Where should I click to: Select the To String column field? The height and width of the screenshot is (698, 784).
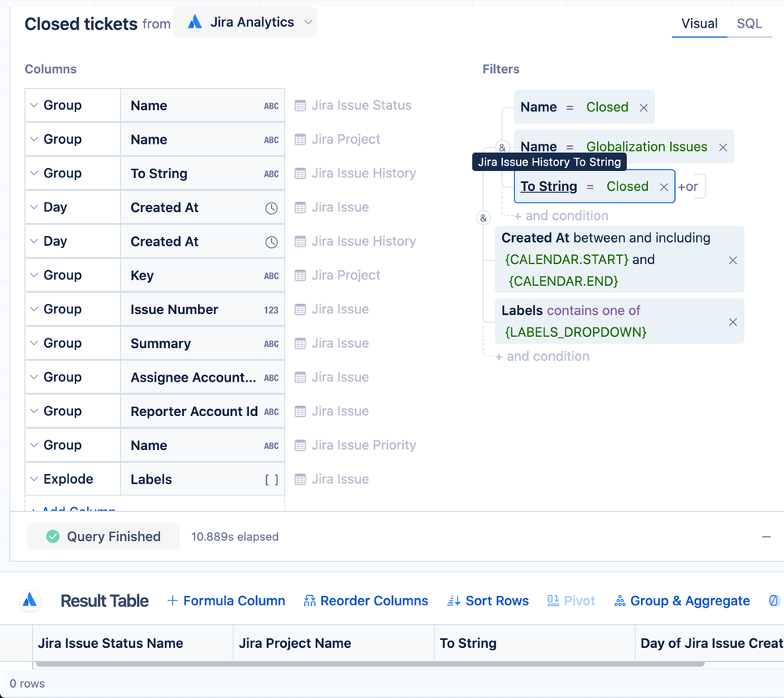203,173
